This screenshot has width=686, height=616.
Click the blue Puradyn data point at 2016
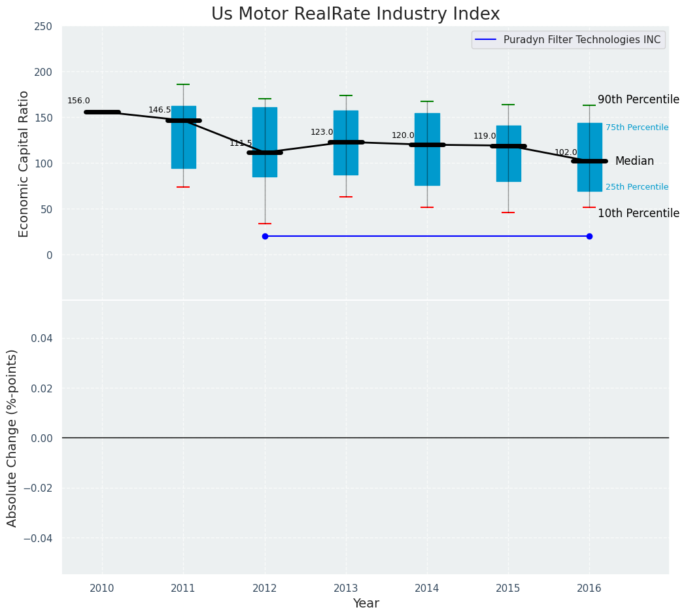pos(589,236)
